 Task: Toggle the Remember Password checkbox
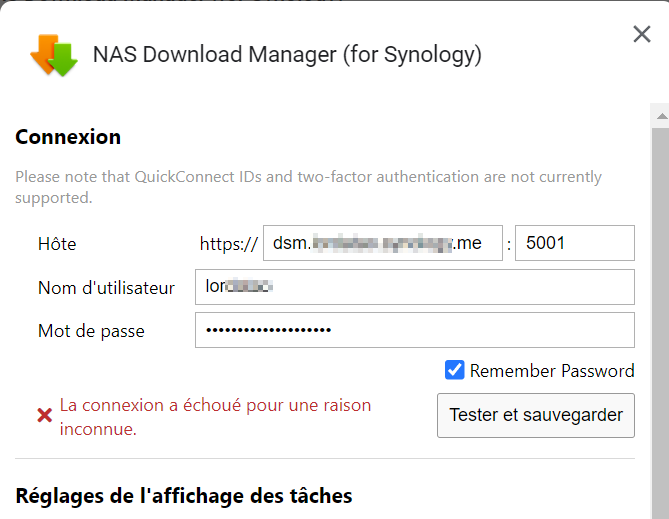(x=455, y=371)
